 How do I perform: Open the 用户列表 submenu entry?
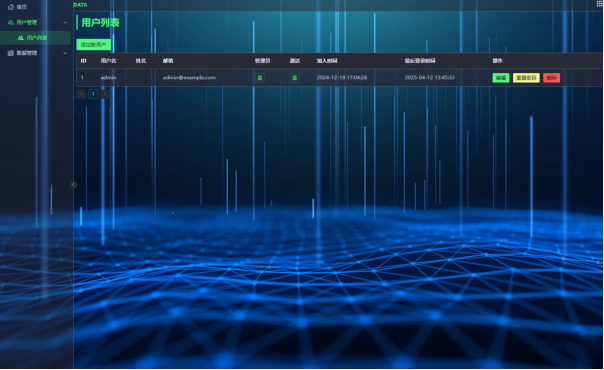(36, 38)
